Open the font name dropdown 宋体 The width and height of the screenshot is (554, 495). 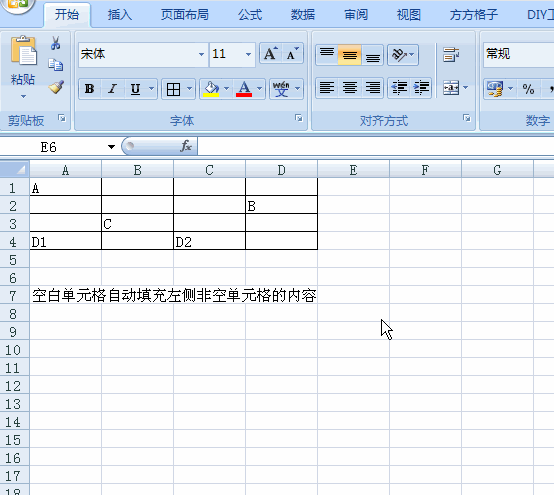201,54
